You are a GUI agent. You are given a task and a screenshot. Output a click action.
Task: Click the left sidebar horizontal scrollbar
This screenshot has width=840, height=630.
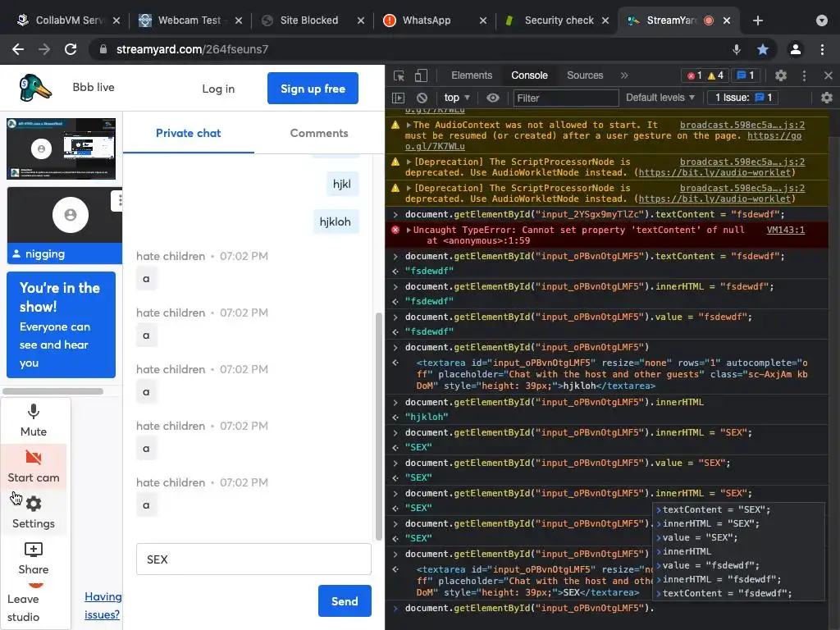pos(53,391)
